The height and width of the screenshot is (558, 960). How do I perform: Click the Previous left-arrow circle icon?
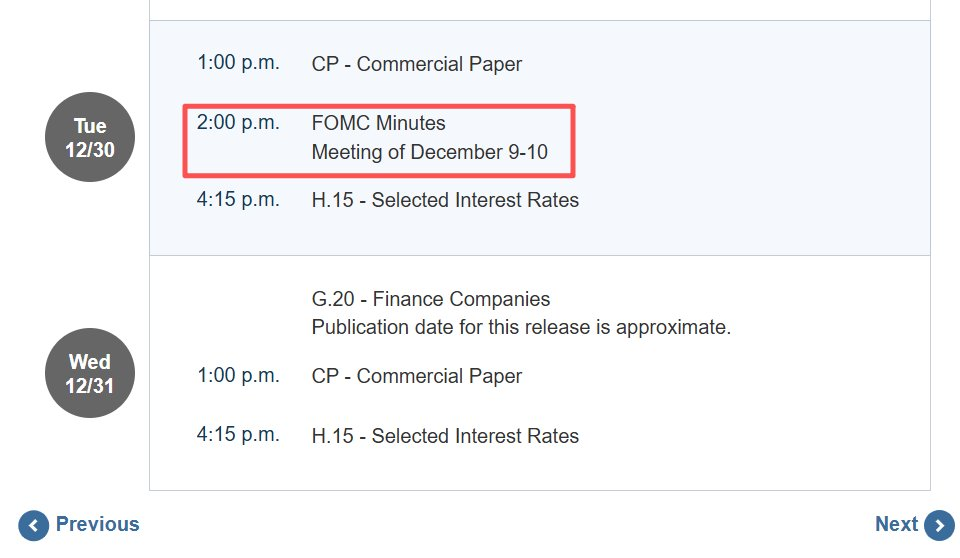click(33, 525)
